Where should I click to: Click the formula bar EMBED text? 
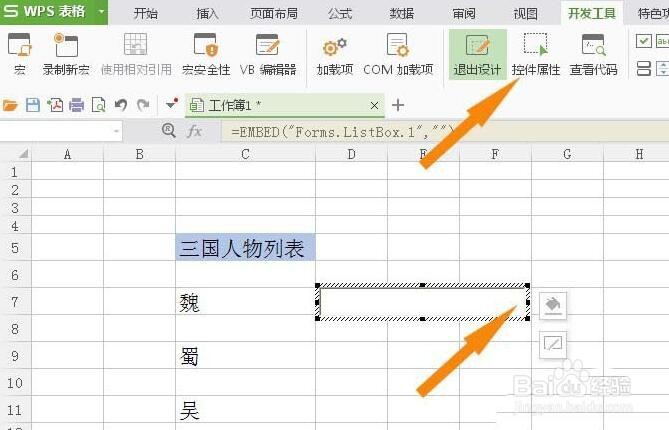click(x=343, y=132)
